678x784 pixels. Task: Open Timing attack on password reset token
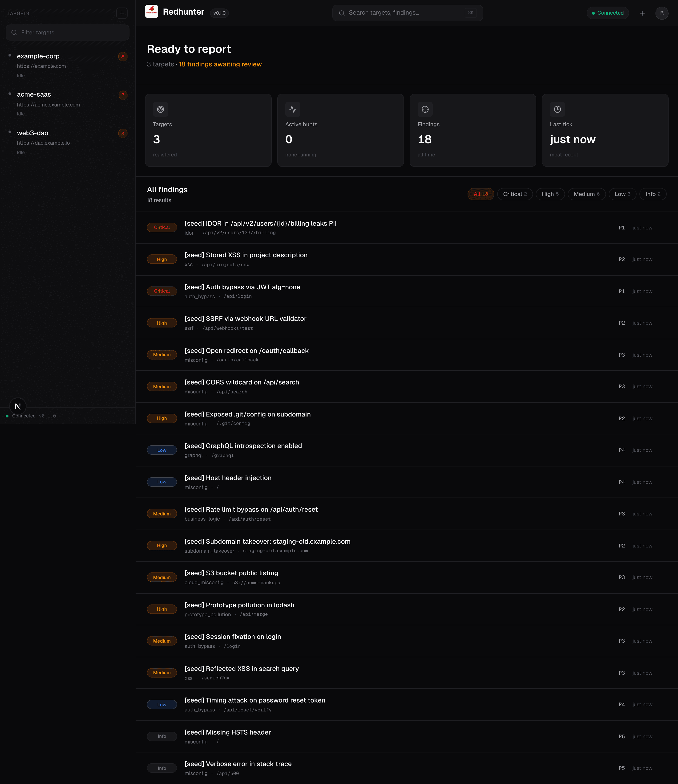click(406, 705)
